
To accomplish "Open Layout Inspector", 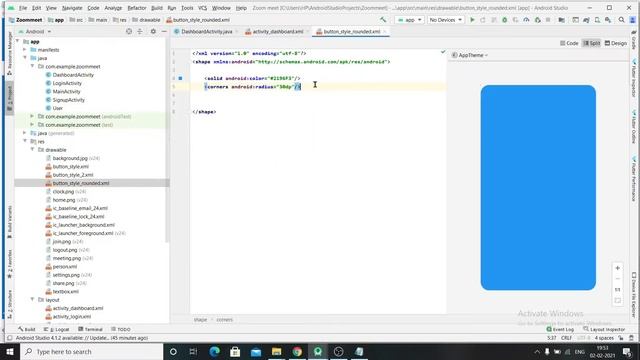I will click(604, 329).
